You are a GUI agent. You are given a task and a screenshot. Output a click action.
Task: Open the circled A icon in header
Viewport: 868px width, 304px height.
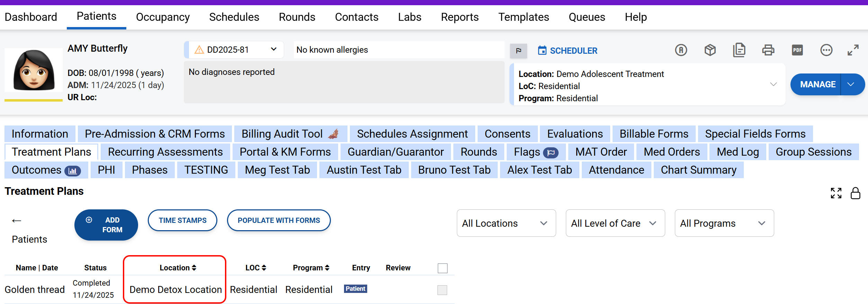tap(681, 50)
